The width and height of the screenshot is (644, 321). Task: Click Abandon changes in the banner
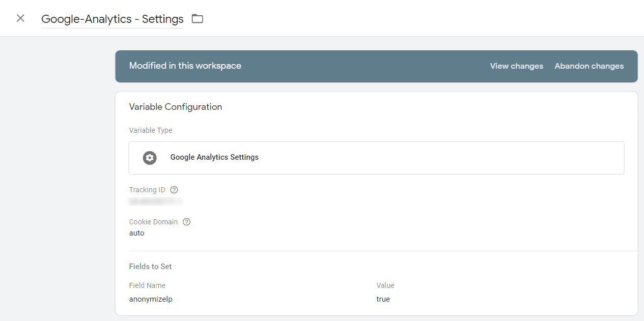point(589,66)
